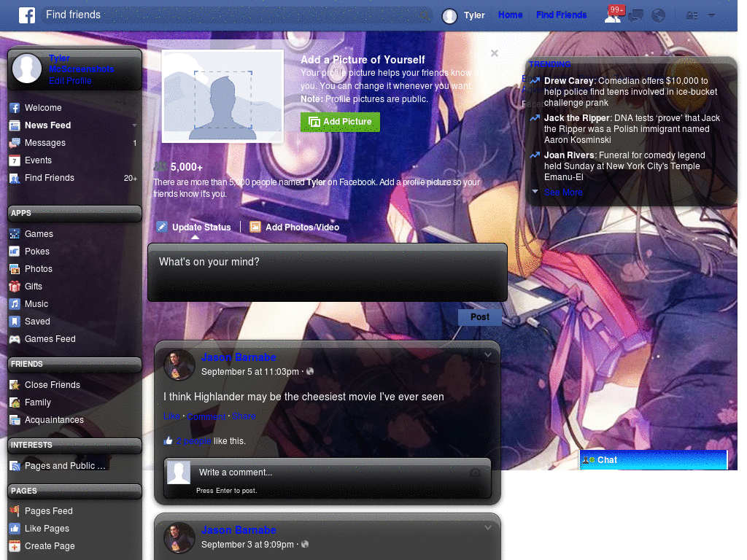The width and height of the screenshot is (747, 560).
Task: Click the Family house icon
Action: pos(15,402)
